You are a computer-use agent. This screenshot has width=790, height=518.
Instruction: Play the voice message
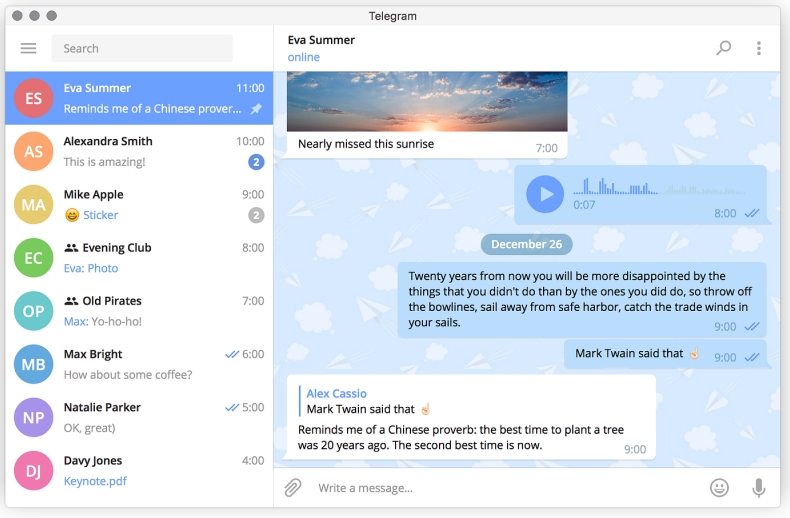pyautogui.click(x=545, y=194)
